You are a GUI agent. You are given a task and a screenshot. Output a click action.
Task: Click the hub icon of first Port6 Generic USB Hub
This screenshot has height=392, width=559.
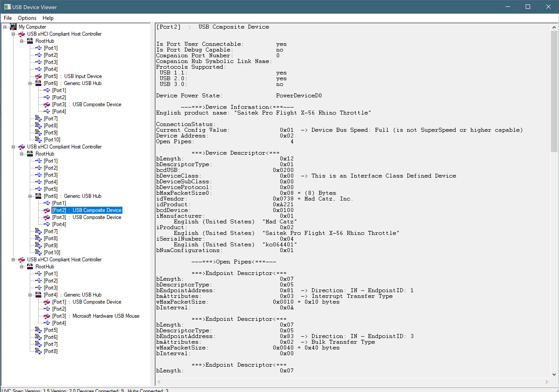(x=38, y=83)
